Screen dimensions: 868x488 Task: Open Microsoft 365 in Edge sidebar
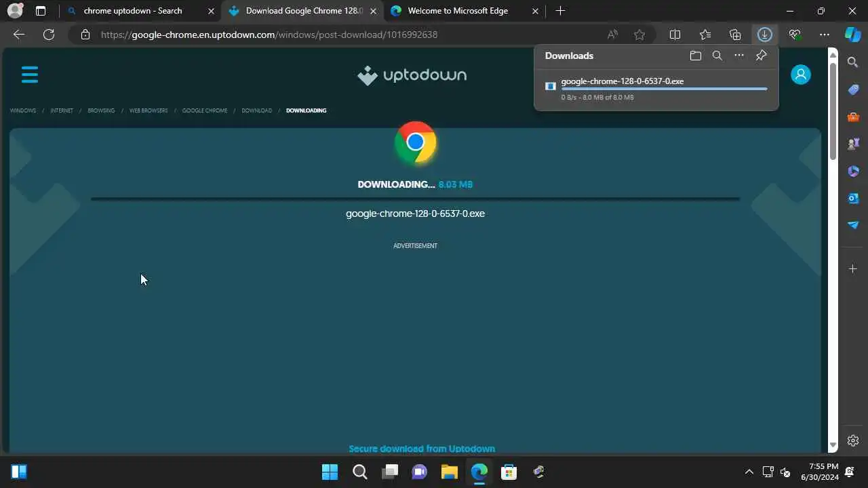click(x=853, y=171)
